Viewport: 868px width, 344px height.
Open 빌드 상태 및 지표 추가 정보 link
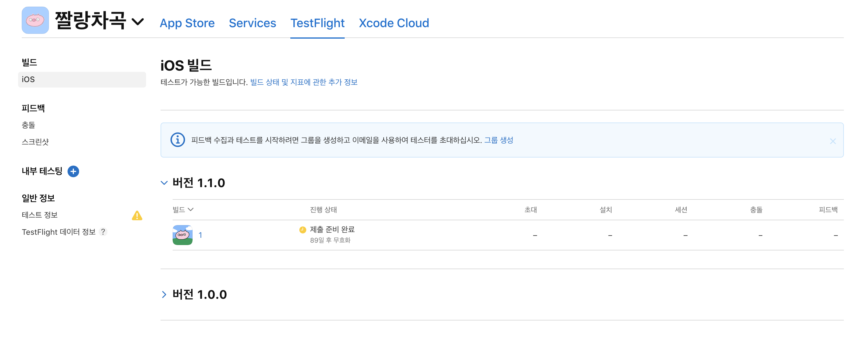pyautogui.click(x=304, y=82)
